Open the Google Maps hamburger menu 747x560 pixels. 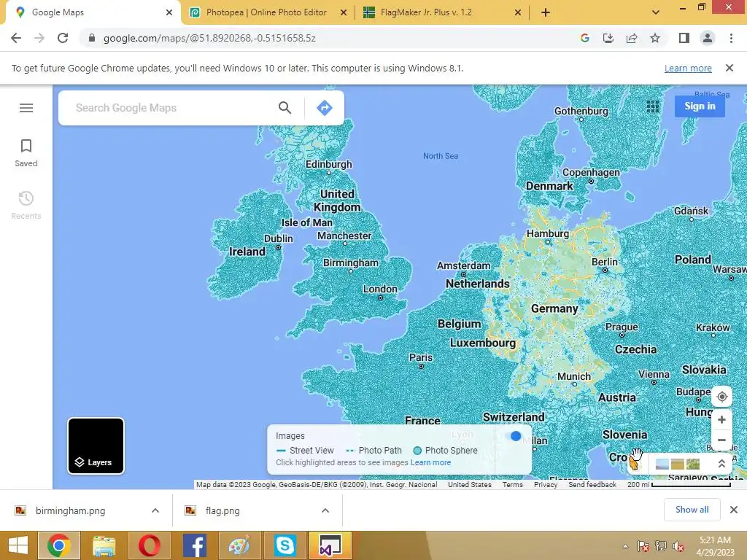click(26, 108)
